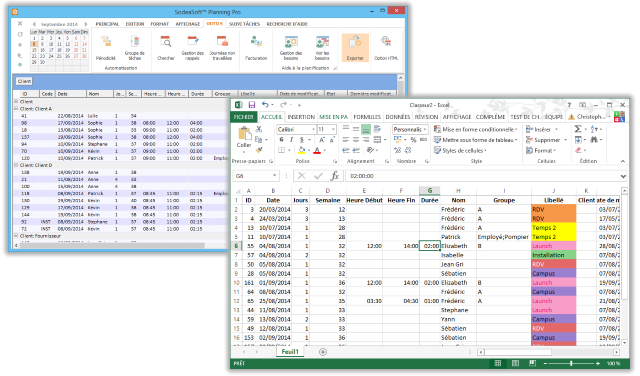The image size is (640, 376).
Task: Open the FICHIER menu in Excel
Action: [244, 117]
